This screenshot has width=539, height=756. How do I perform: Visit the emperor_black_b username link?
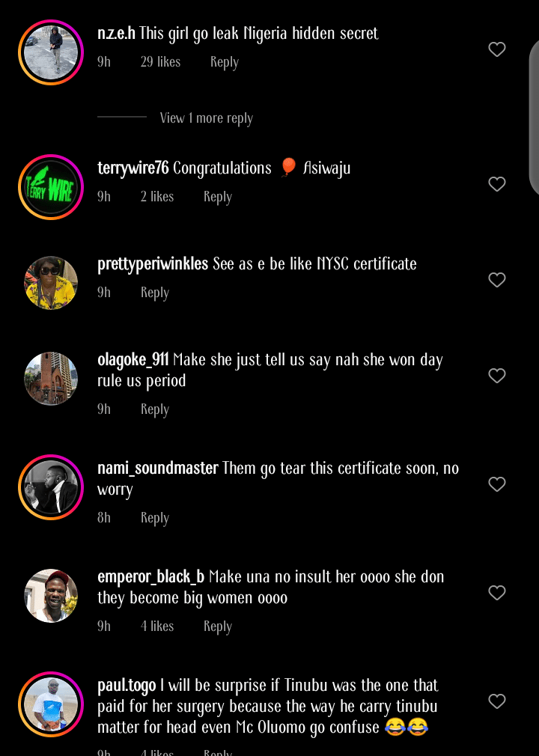click(x=150, y=577)
